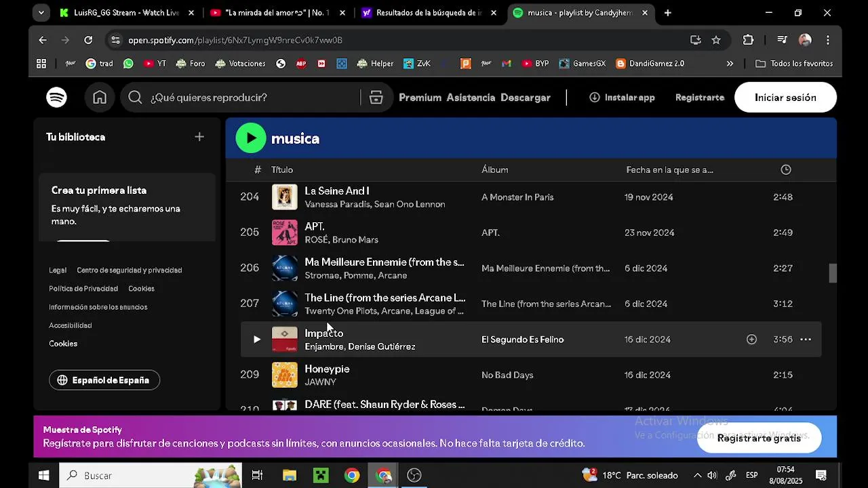Play the musica playlist with green button
Image resolution: width=868 pixels, height=488 pixels.
[251, 138]
